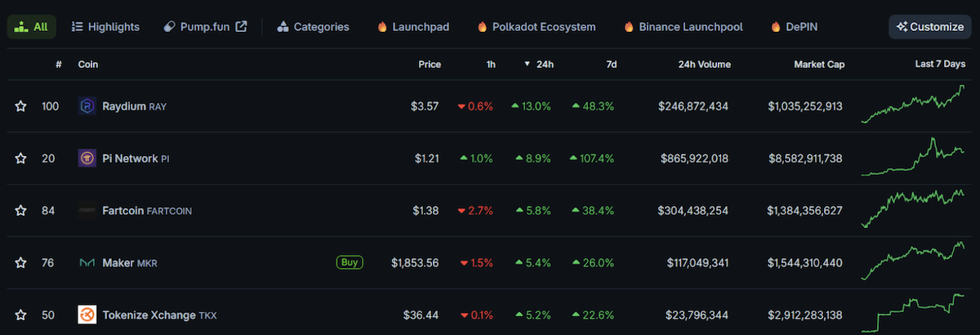This screenshot has width=980, height=335.
Task: Sort by the 24h column header
Action: click(x=539, y=65)
